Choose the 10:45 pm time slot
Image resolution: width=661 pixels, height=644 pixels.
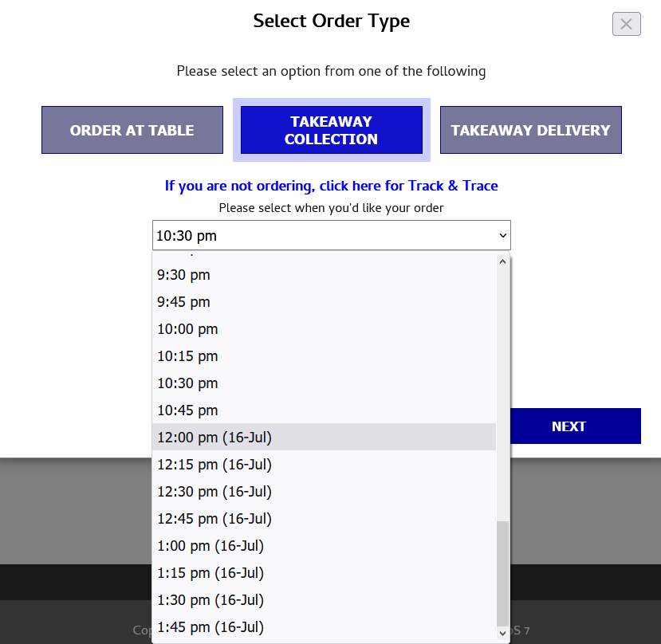coord(187,410)
